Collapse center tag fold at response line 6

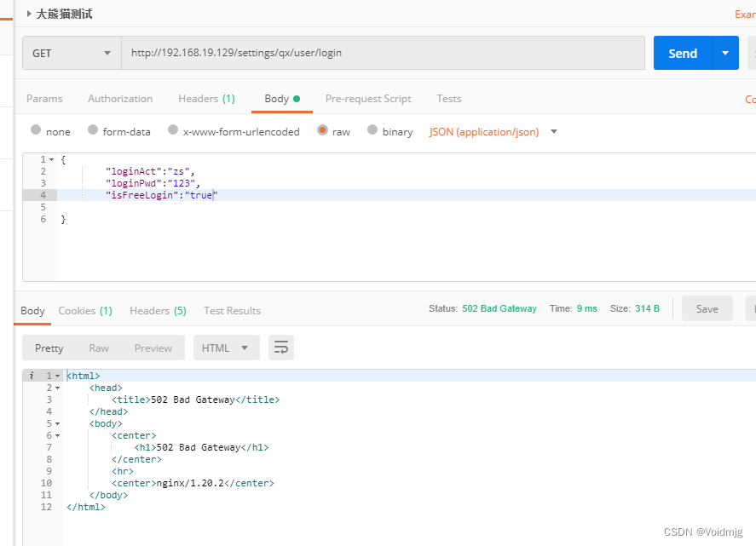57,435
